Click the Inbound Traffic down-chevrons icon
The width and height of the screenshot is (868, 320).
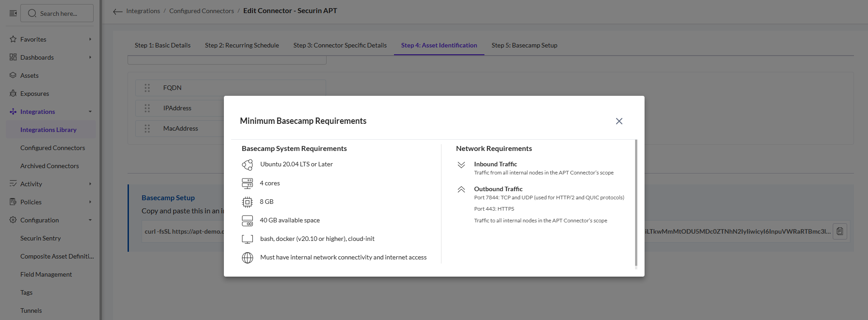(x=461, y=165)
